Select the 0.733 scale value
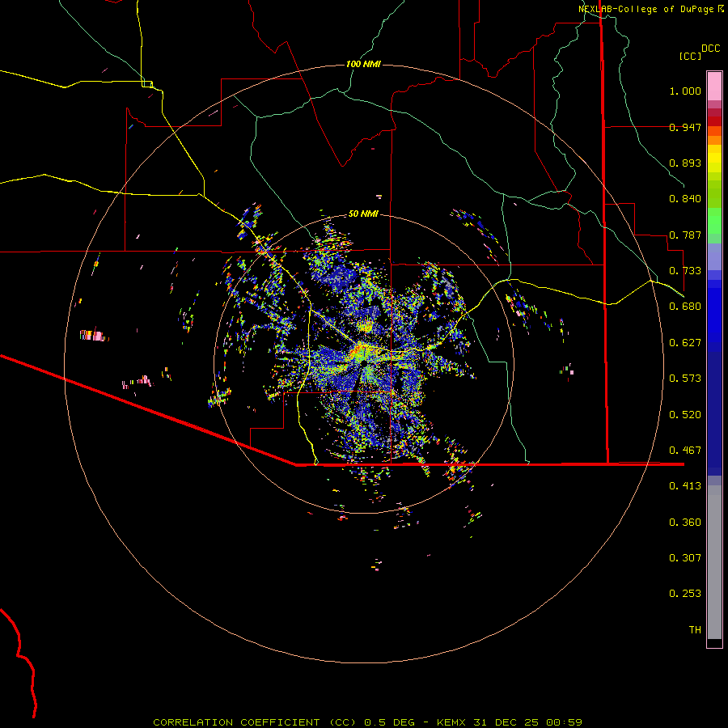Viewport: 728px width, 728px height. click(x=685, y=271)
